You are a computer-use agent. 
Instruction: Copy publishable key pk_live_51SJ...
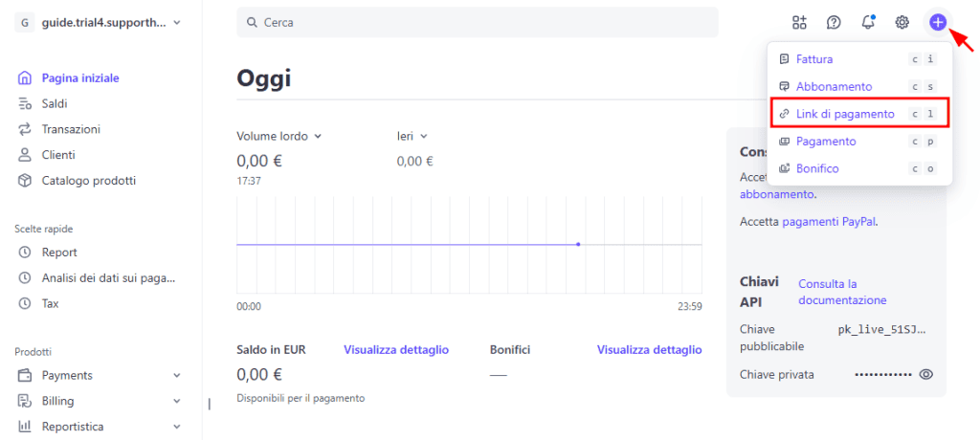point(881,329)
